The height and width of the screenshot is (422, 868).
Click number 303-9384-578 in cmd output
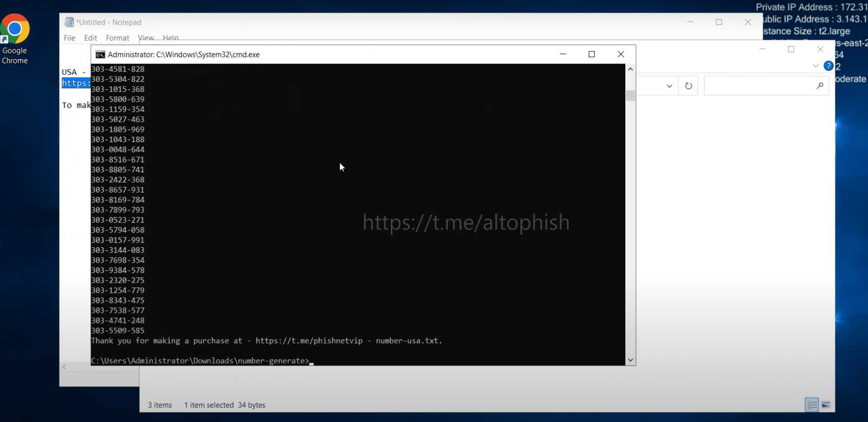point(118,270)
